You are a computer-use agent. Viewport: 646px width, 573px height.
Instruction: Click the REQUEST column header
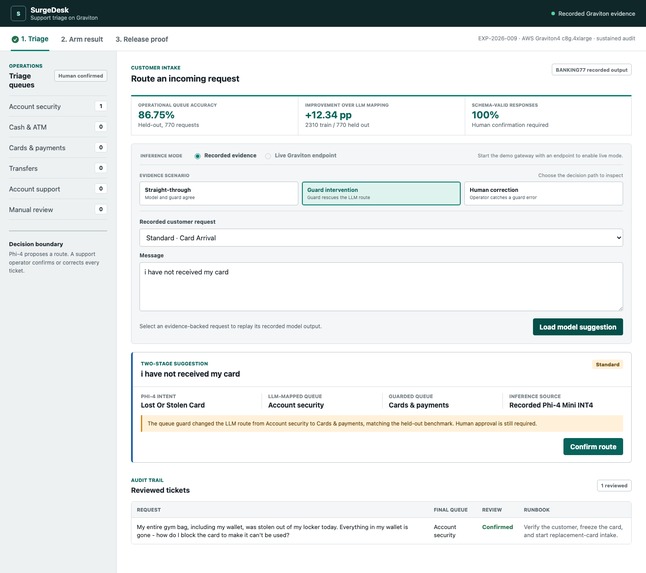coord(149,510)
